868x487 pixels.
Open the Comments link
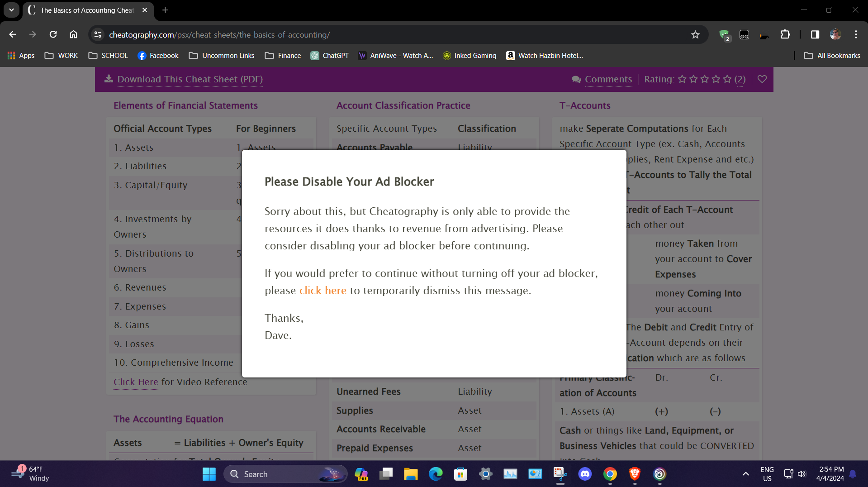[608, 79]
